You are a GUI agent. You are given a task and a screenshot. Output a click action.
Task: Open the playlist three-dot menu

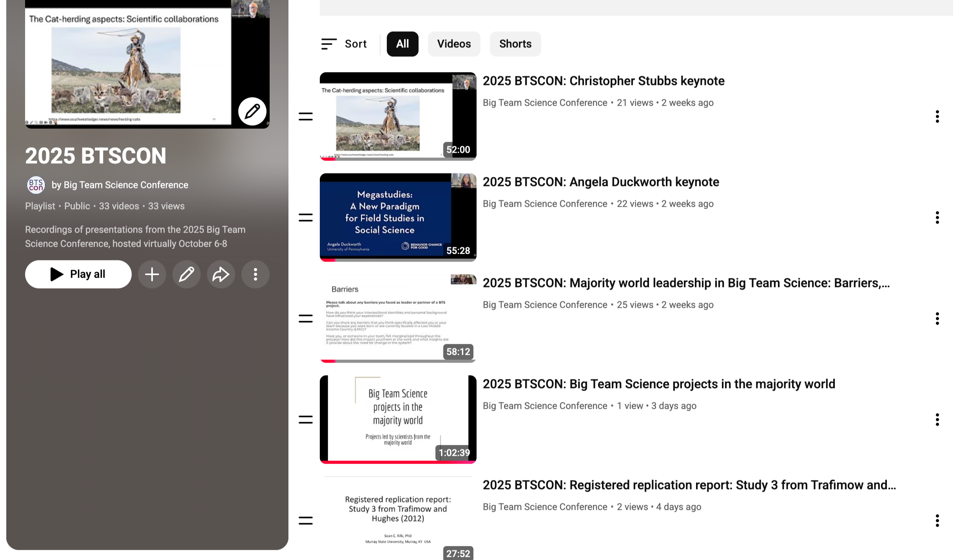255,274
